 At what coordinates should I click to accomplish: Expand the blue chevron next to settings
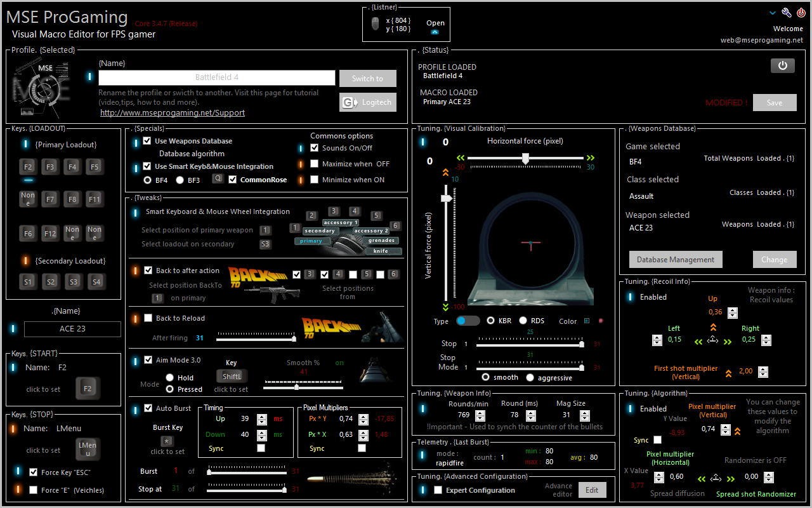tap(773, 13)
